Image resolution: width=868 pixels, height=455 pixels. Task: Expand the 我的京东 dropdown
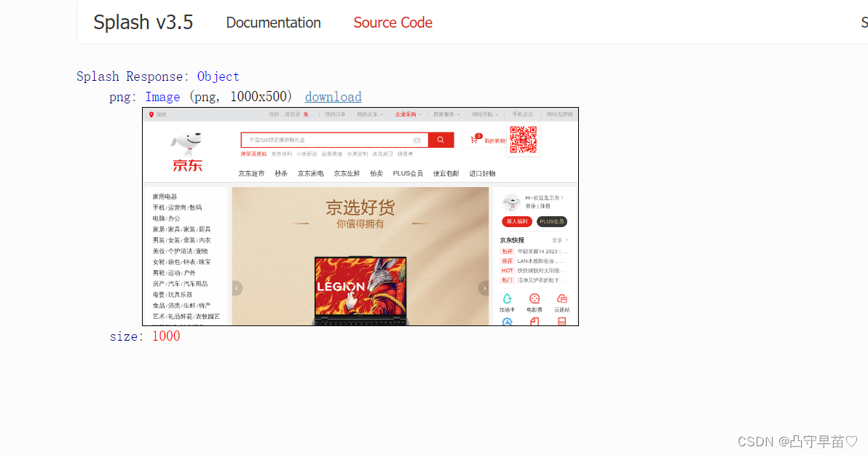tap(370, 114)
